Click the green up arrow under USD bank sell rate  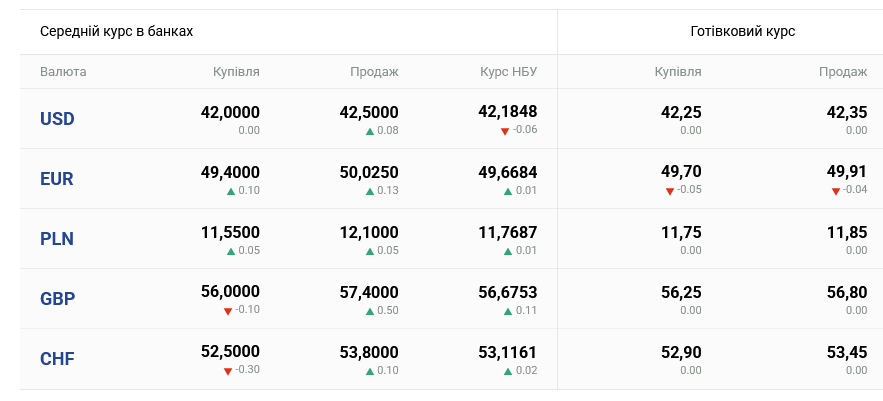[x=370, y=131]
